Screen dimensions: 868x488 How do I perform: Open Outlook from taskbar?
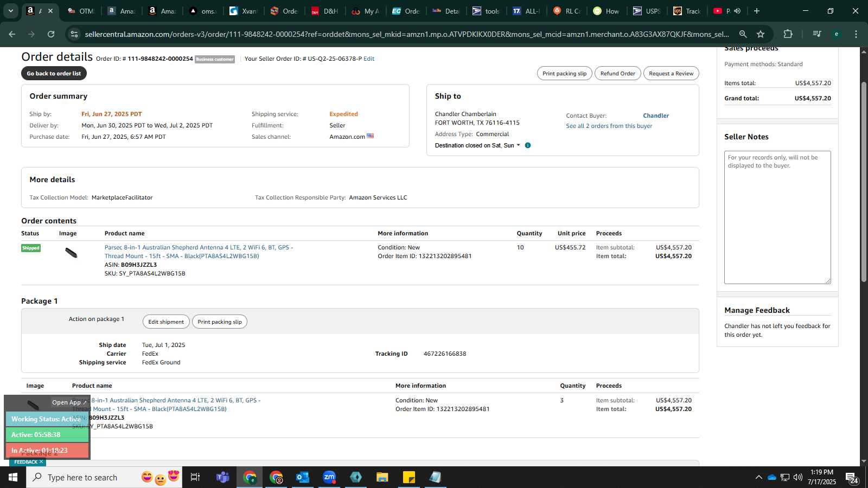303,477
